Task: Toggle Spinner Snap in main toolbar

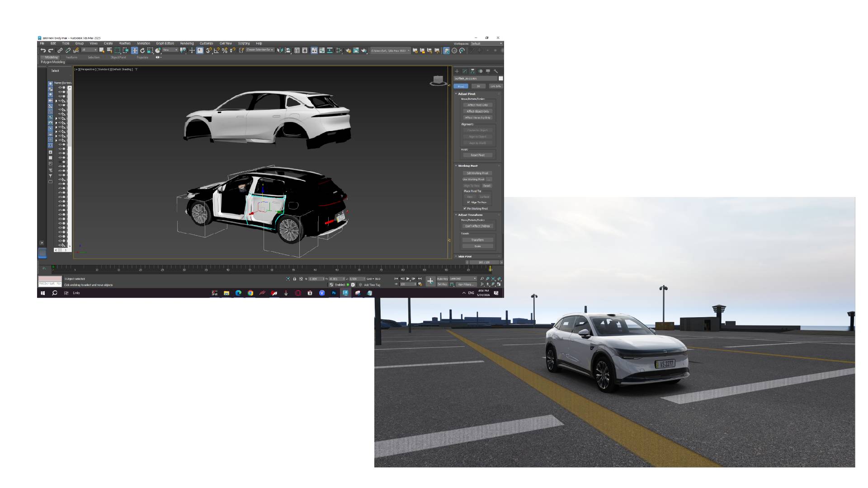Action: coord(232,50)
